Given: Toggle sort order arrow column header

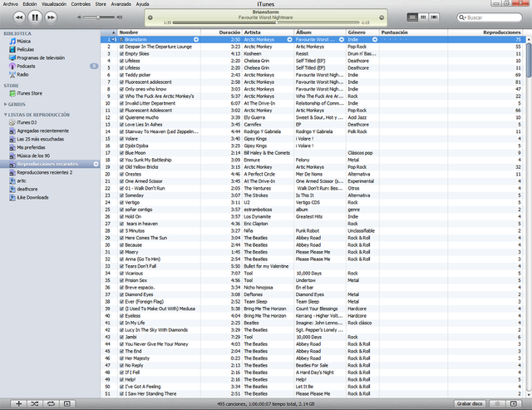Looking at the screenshot, I should (113, 32).
